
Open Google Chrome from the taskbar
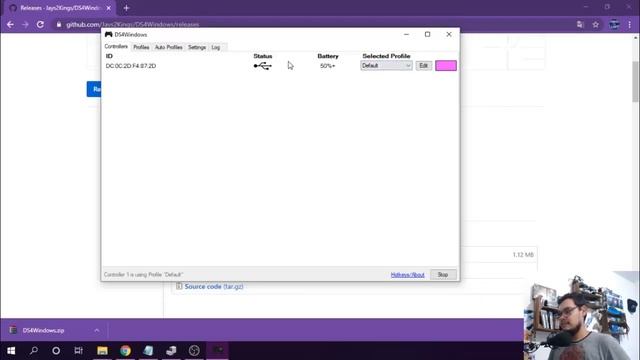(x=125, y=350)
